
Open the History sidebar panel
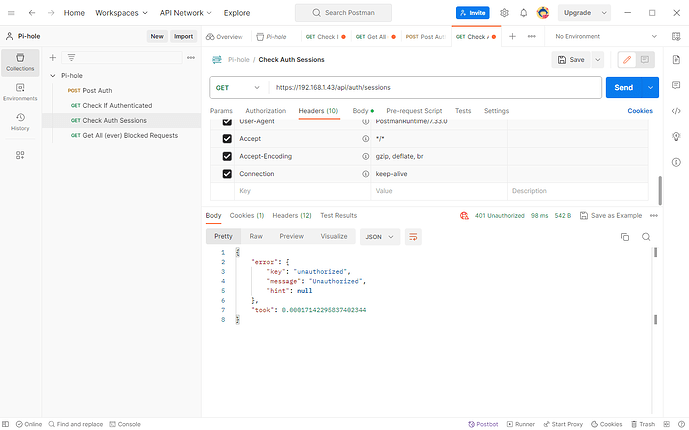(20, 122)
